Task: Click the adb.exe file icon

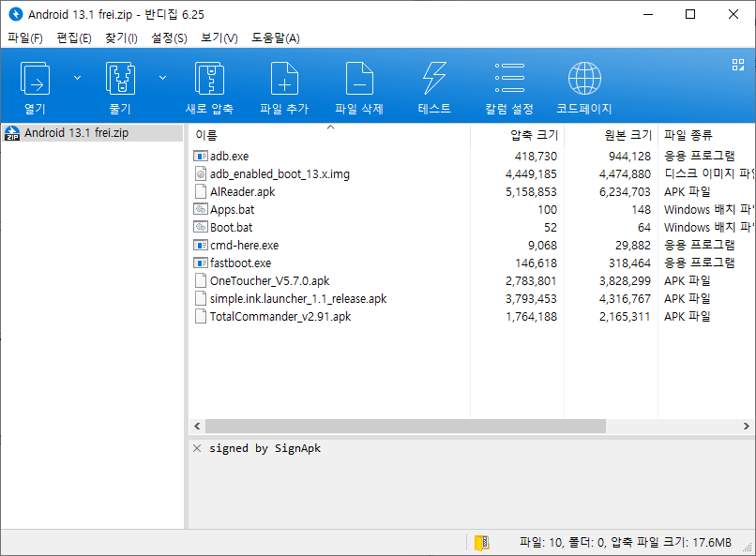Action: click(x=201, y=156)
